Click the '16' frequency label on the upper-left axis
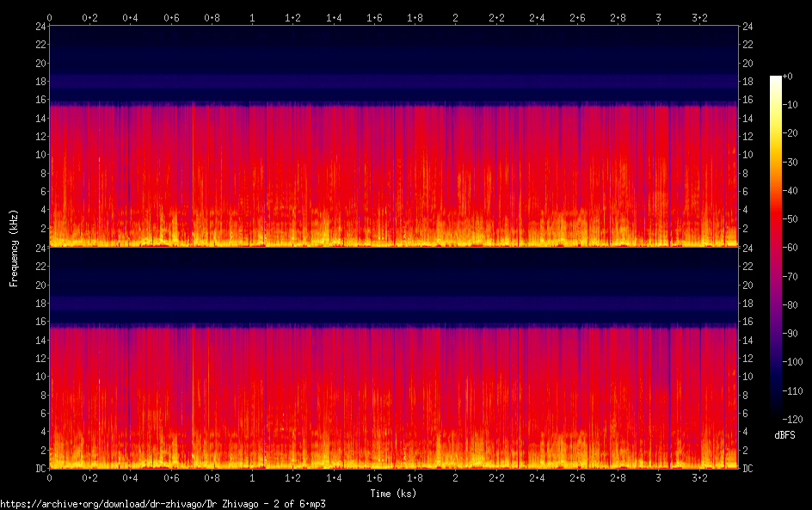Viewport: 812px width, 510px height. point(39,101)
